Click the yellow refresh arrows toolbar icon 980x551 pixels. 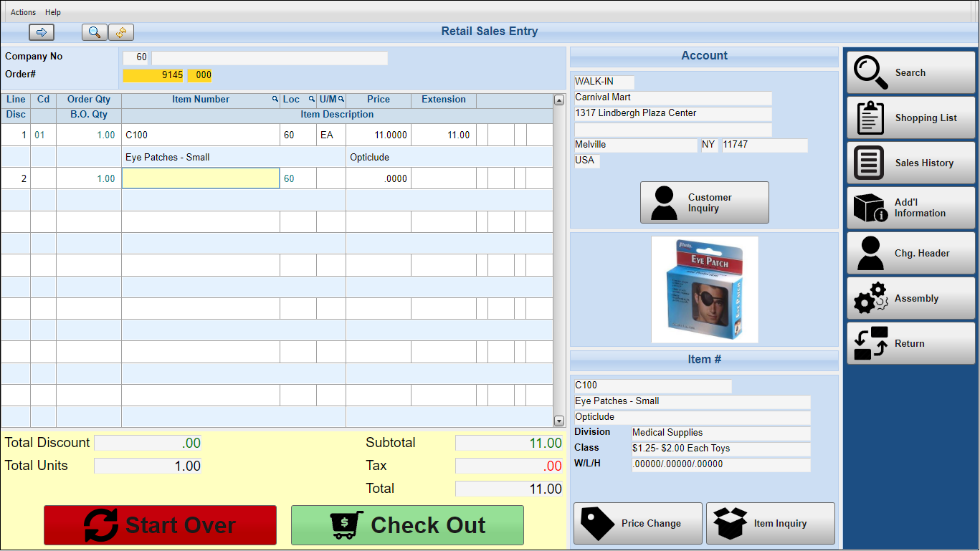coord(121,32)
